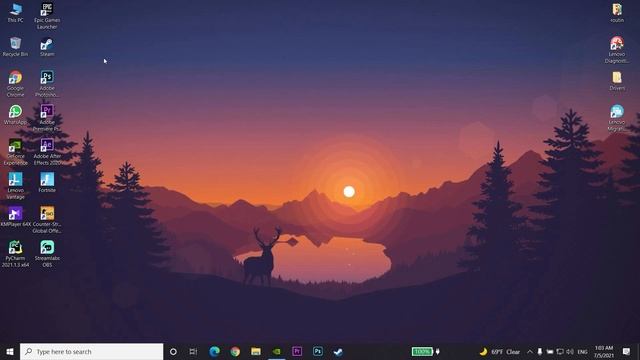Image resolution: width=640 pixels, height=360 pixels.
Task: Expand the hidden system tray icons
Action: point(529,351)
